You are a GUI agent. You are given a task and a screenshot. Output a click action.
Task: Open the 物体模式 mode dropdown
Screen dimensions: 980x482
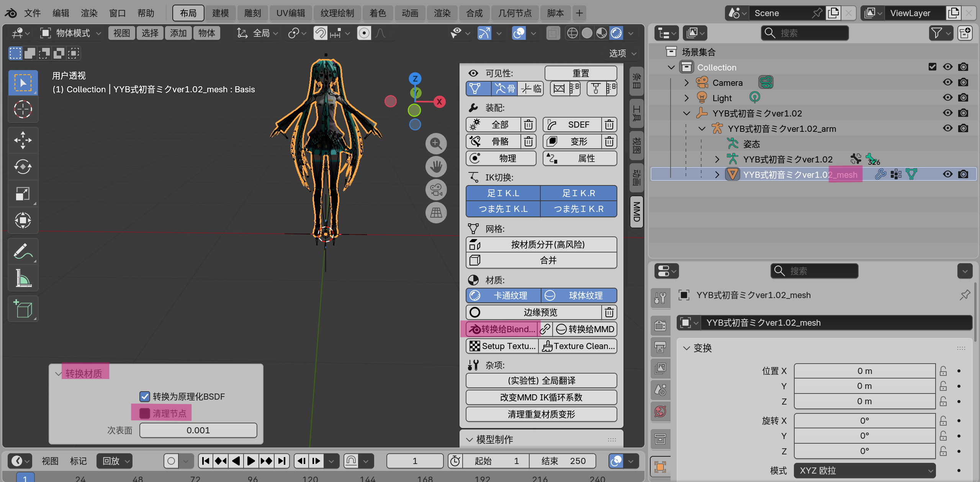(x=72, y=33)
